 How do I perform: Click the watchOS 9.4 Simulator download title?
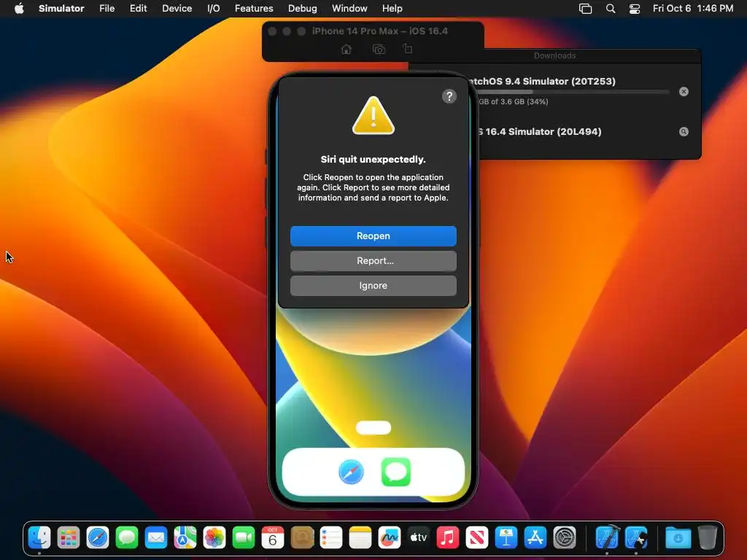pyautogui.click(x=543, y=82)
